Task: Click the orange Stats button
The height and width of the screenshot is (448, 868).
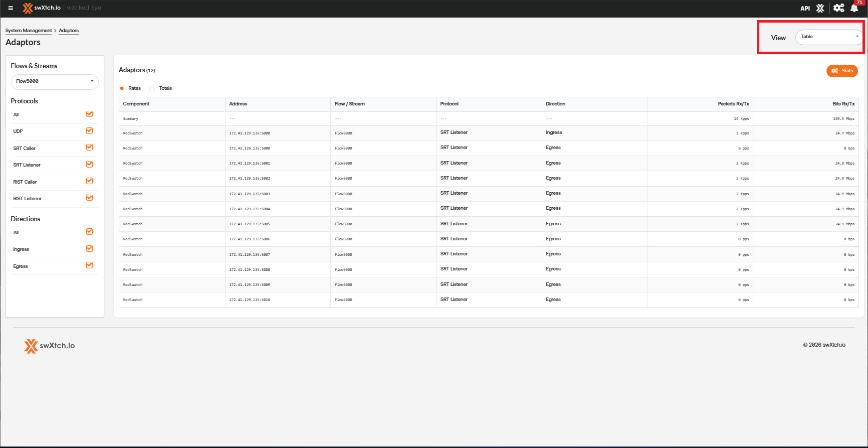Action: tap(842, 71)
